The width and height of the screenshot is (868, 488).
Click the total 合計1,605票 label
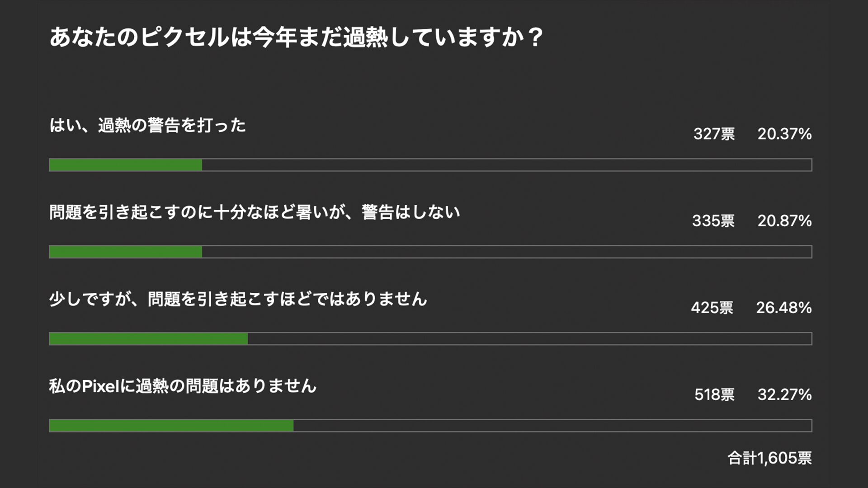click(x=769, y=458)
